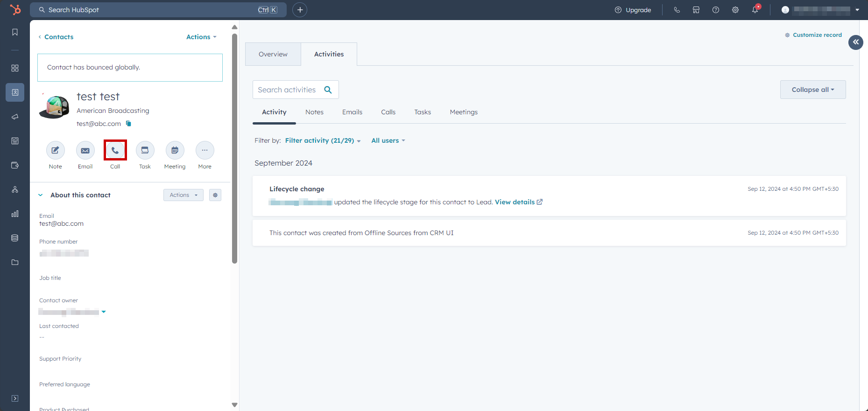
Task: Open the Help question mark icon
Action: pos(716,10)
